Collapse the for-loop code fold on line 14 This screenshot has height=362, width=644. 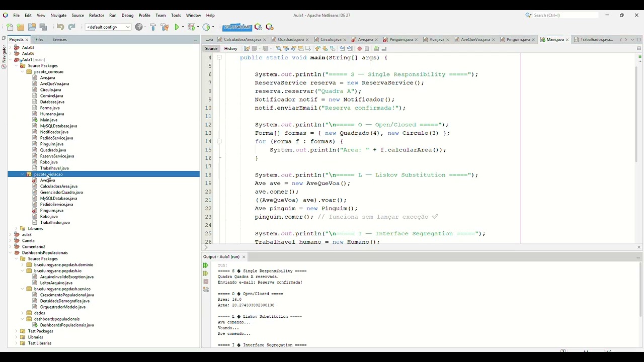(219, 141)
